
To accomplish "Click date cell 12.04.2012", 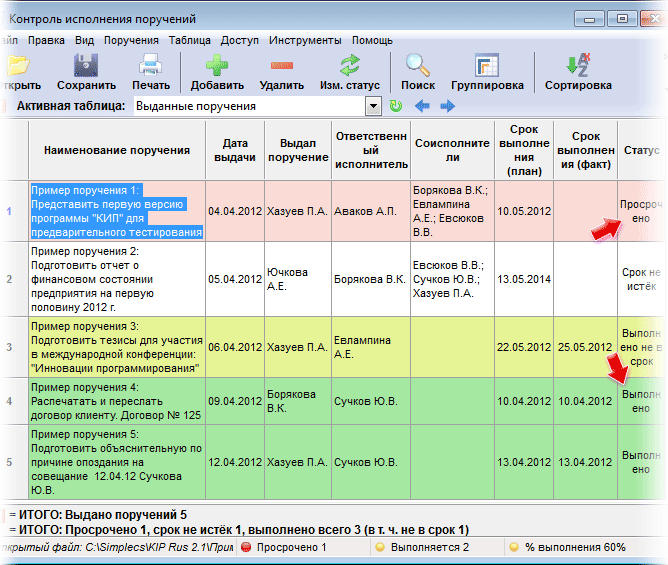I will click(x=235, y=462).
